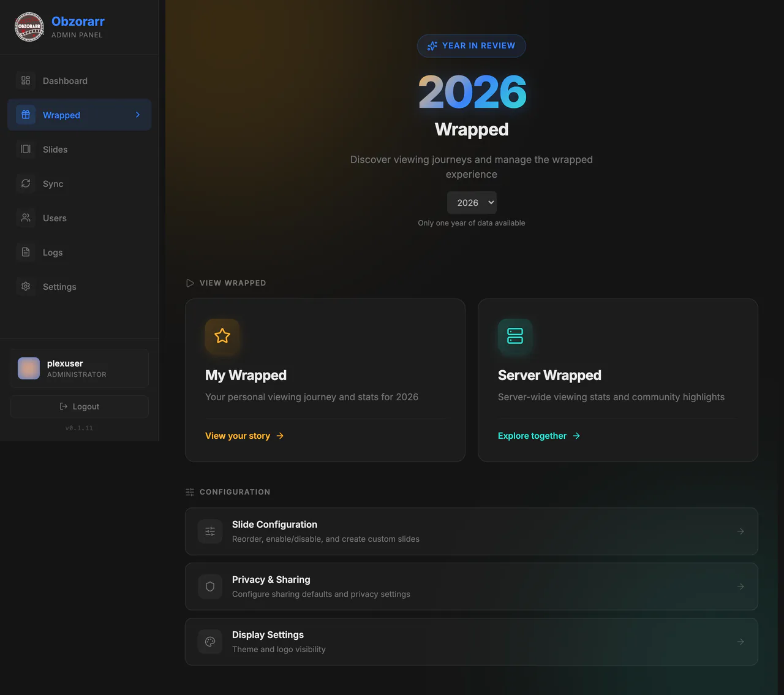Click the Server Wrapped card title
The width and height of the screenshot is (784, 695).
click(x=549, y=375)
